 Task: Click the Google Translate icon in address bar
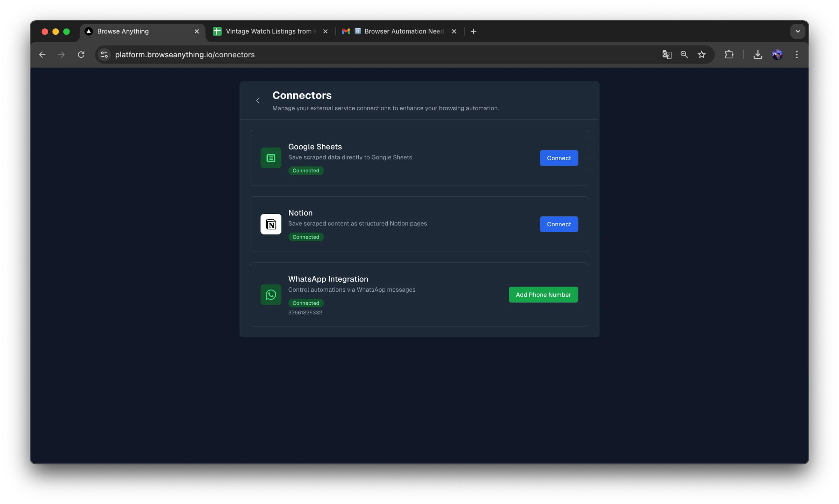[x=667, y=54]
